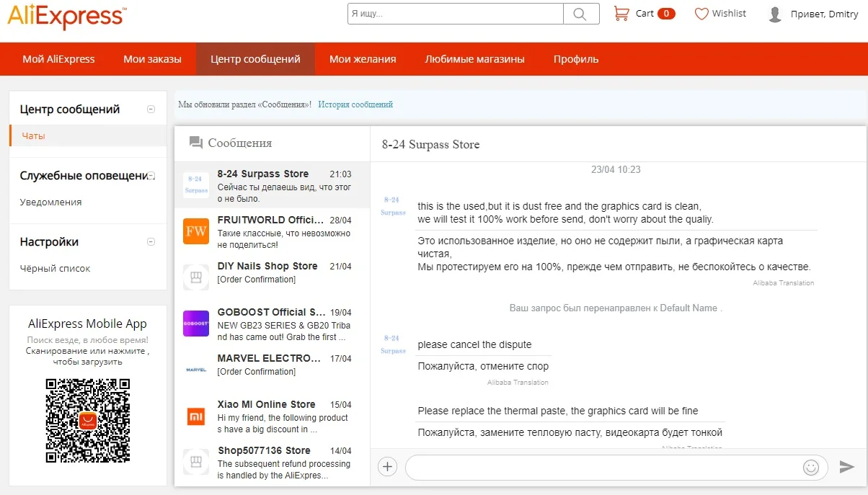The height and width of the screenshot is (495, 868).
Task: Click the DIY Nails Shop Store avatar
Action: tap(196, 277)
